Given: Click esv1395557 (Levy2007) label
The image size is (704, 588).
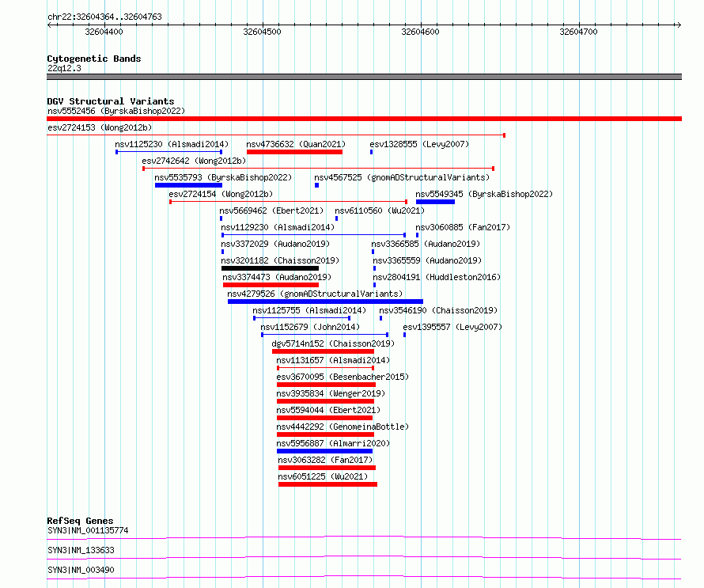Looking at the screenshot, I should pos(452,327).
